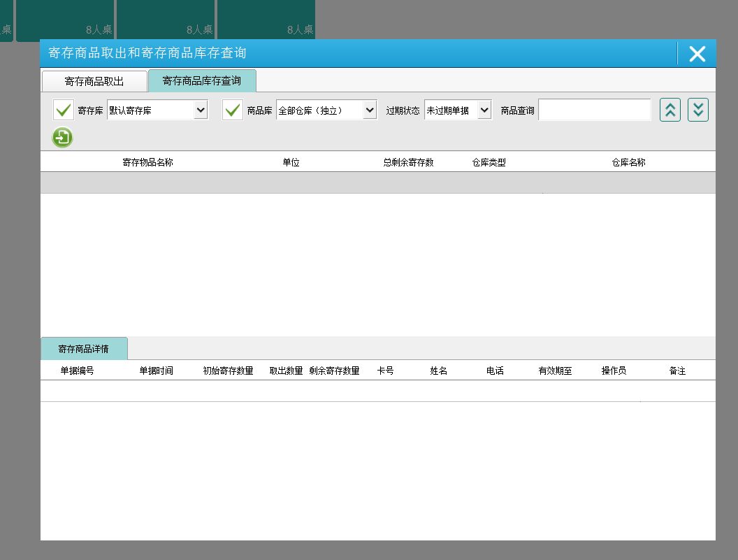Click the 商品查询 search input field
Image resolution: width=738 pixels, height=560 pixels.
click(x=594, y=110)
